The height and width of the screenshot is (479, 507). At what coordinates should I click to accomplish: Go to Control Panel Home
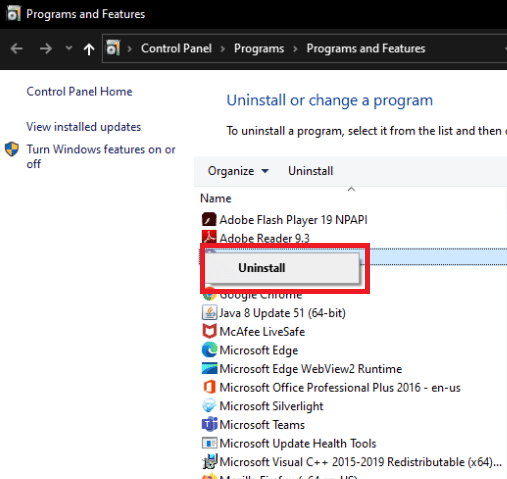pos(79,92)
